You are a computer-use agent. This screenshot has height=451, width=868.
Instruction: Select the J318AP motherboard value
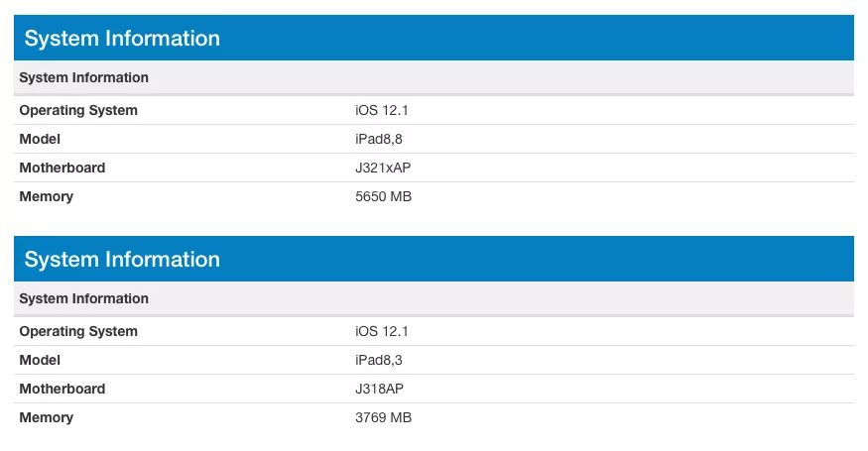(379, 389)
